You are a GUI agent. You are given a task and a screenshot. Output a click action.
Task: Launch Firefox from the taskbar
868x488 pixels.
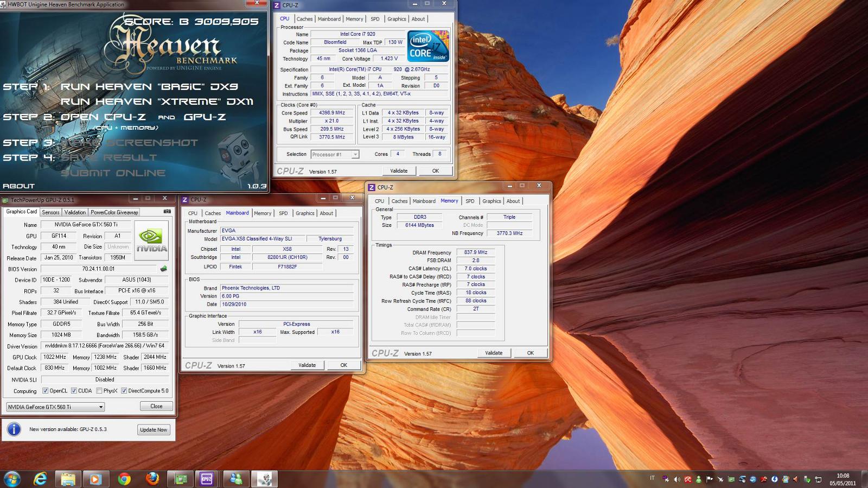point(152,479)
